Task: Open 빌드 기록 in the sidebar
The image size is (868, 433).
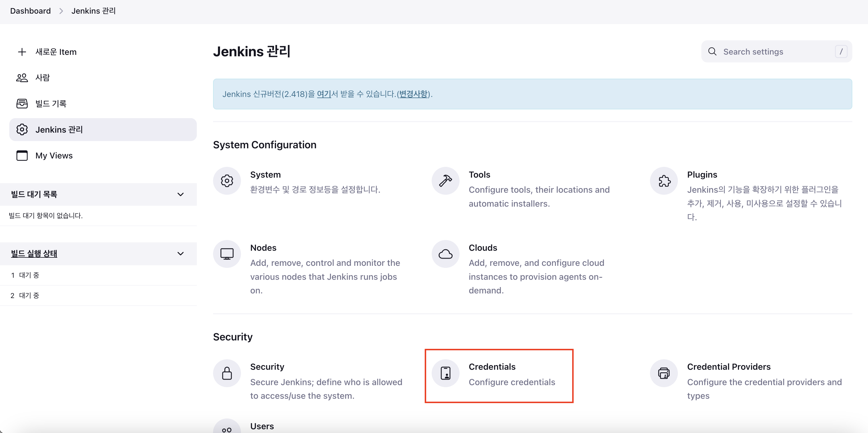Action: tap(51, 104)
